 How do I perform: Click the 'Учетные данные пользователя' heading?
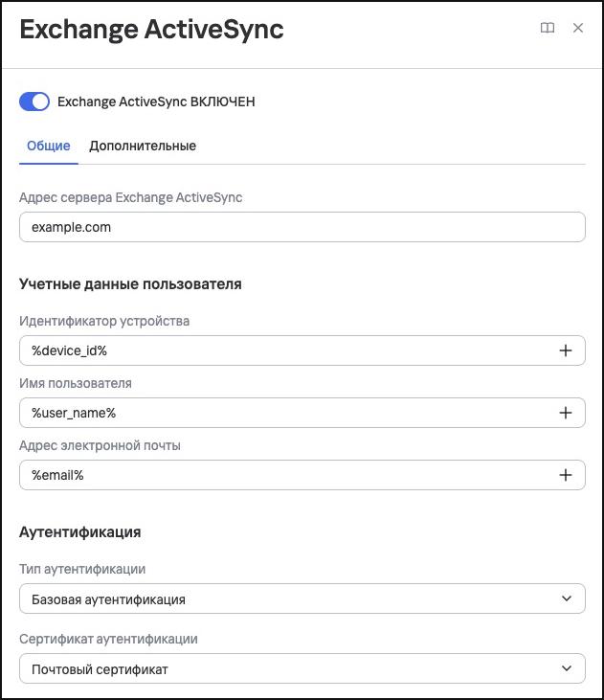click(130, 284)
